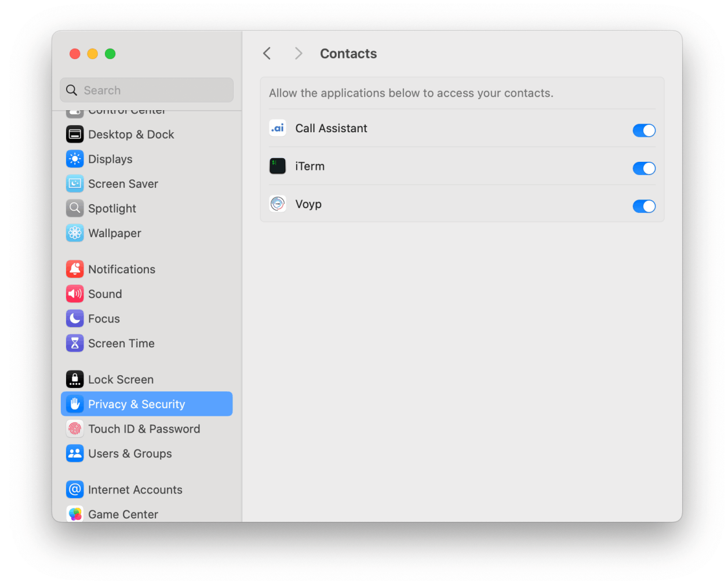Image resolution: width=728 pixels, height=581 pixels.
Task: Open Screen Saver preferences
Action: coord(75,183)
